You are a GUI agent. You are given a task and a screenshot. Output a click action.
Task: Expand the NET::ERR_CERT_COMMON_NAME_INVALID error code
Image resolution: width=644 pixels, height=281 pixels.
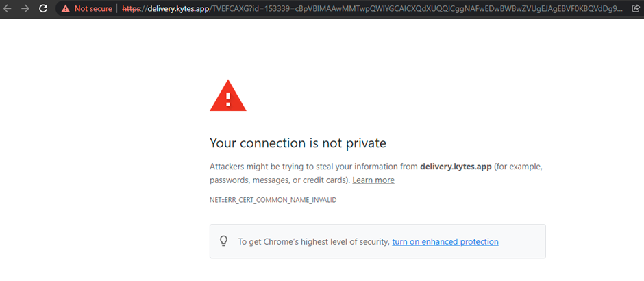coord(273,200)
